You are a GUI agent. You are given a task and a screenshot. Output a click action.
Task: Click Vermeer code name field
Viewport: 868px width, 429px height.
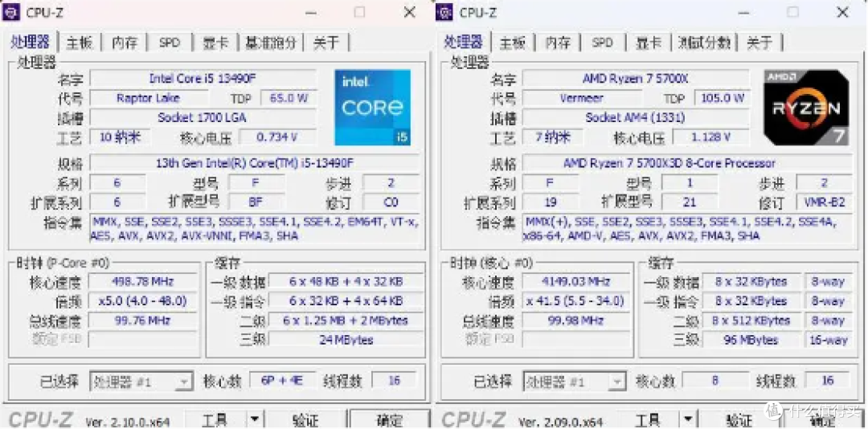(581, 99)
